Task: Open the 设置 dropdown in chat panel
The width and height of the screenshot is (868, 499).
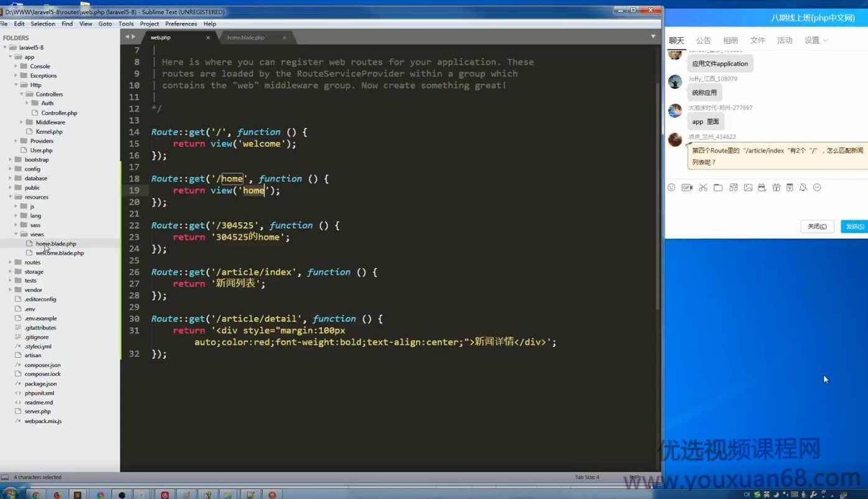Action: tap(816, 40)
